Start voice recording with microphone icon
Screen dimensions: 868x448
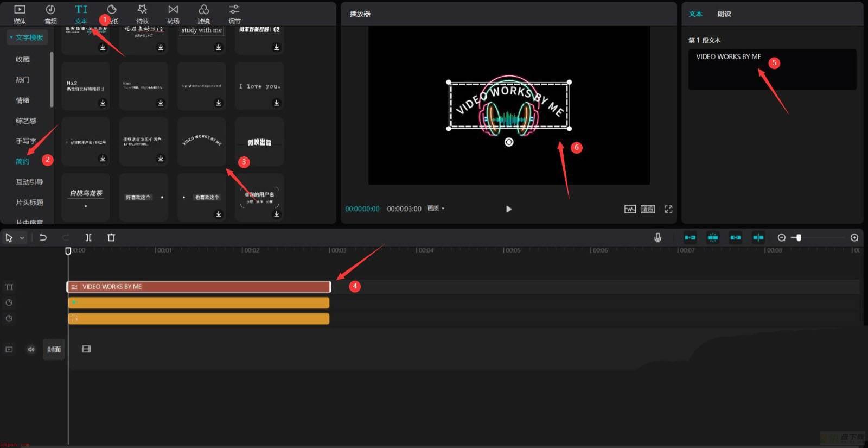pyautogui.click(x=658, y=237)
